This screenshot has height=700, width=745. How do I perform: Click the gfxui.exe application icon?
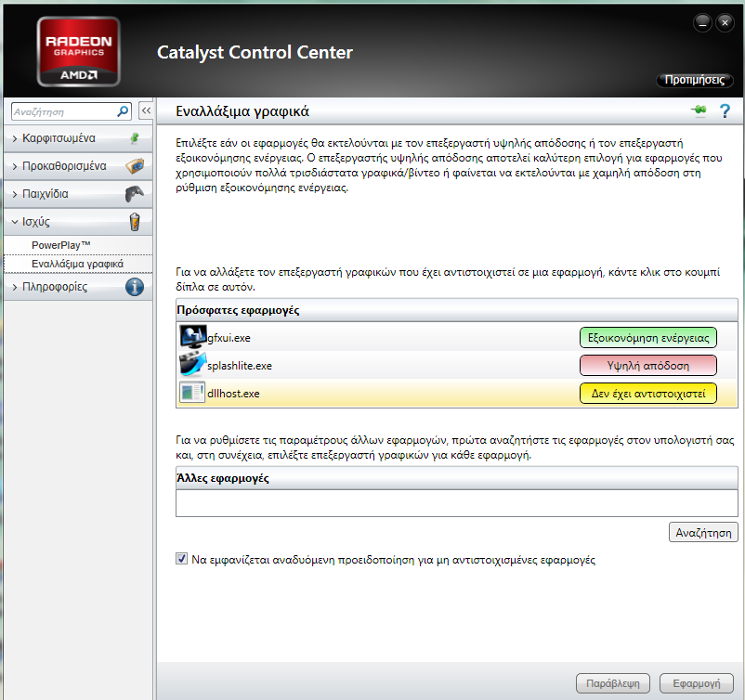tap(193, 337)
